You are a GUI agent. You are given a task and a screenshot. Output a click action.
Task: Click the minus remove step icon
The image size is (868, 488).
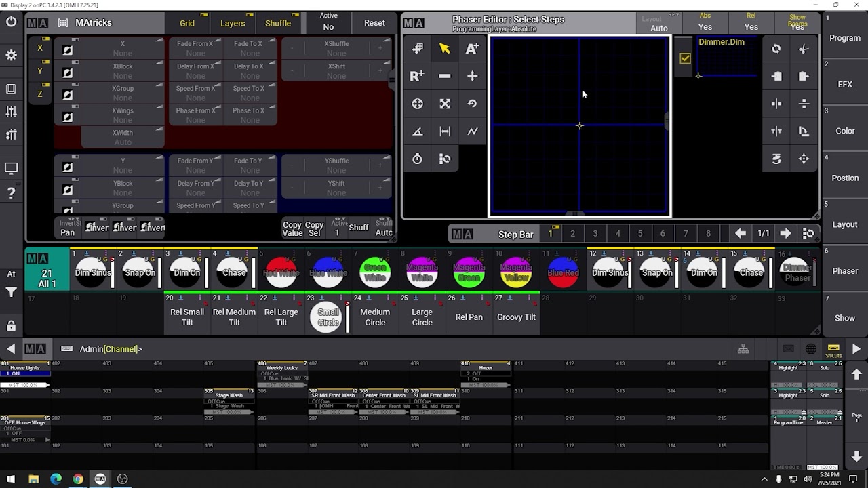click(445, 76)
